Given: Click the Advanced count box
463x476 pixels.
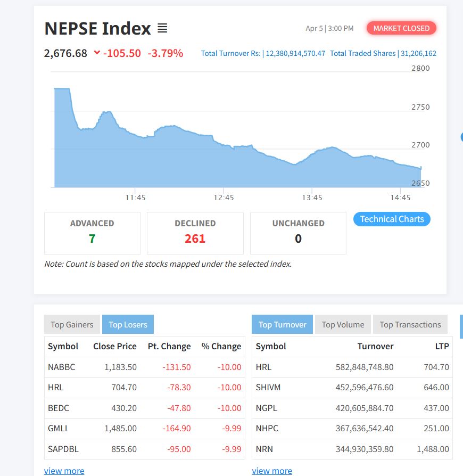Looking at the screenshot, I should click(92, 233).
